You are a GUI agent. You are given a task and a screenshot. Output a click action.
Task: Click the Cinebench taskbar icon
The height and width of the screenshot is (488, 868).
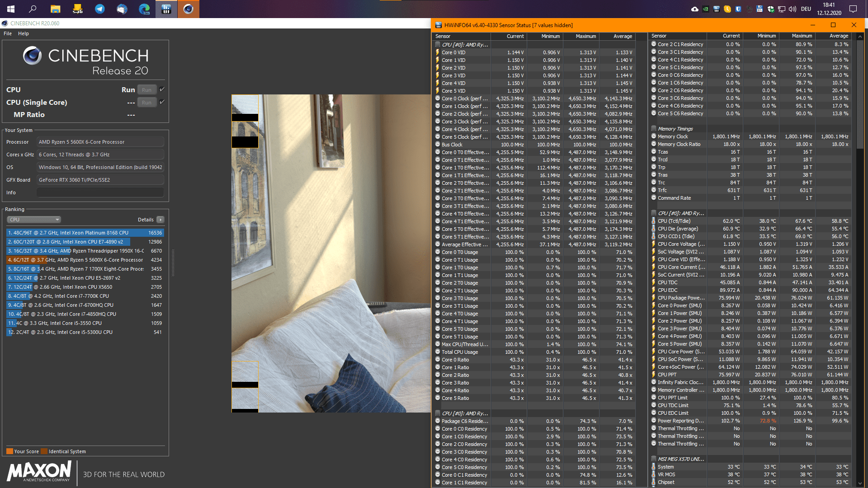[x=189, y=9]
